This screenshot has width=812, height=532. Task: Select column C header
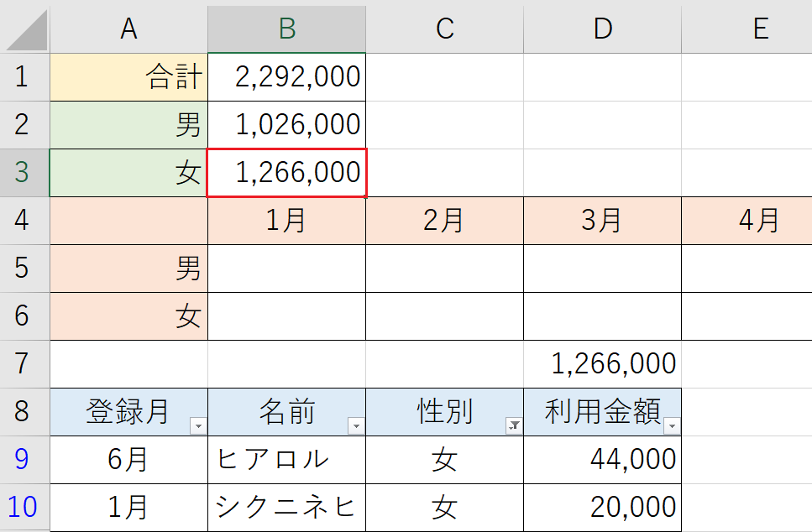click(445, 29)
